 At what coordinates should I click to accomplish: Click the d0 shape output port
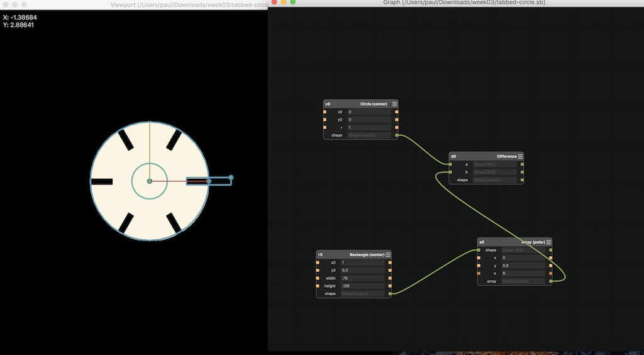click(523, 180)
